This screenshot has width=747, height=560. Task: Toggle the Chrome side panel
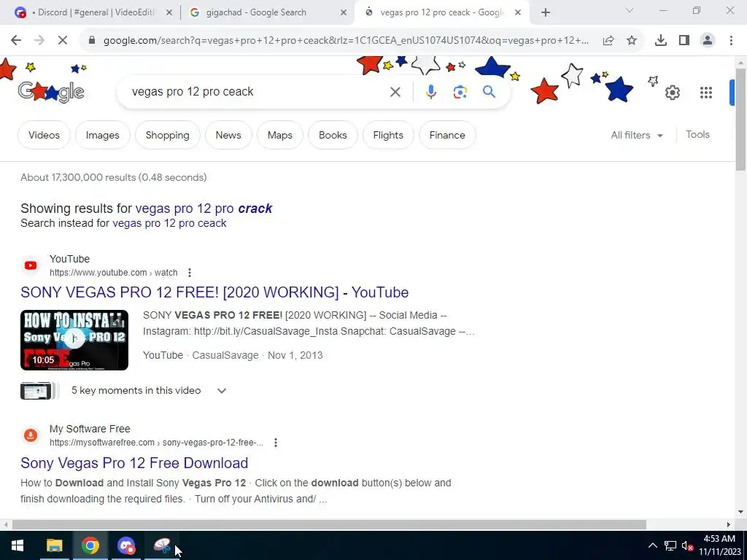coord(684,41)
